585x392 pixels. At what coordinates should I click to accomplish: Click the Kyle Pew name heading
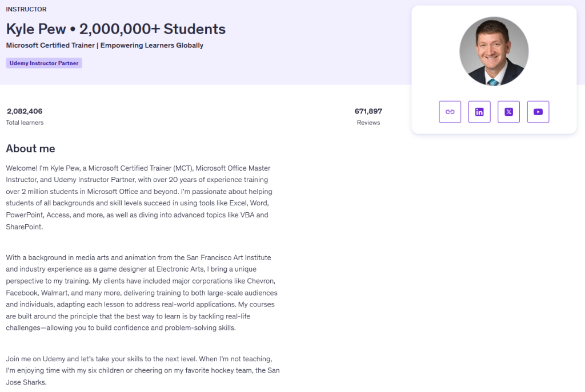(36, 29)
